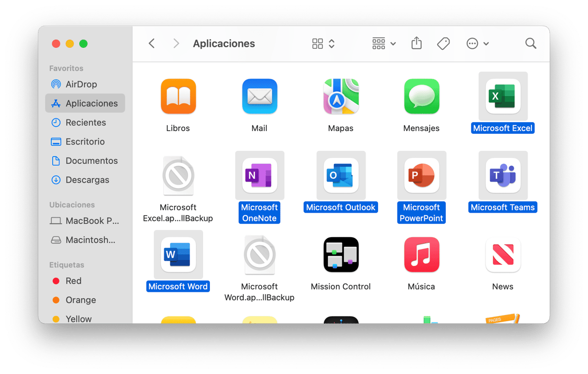Click the "Microsoft PowerPoint" name label
Screen dimensions: 588x374
point(422,213)
